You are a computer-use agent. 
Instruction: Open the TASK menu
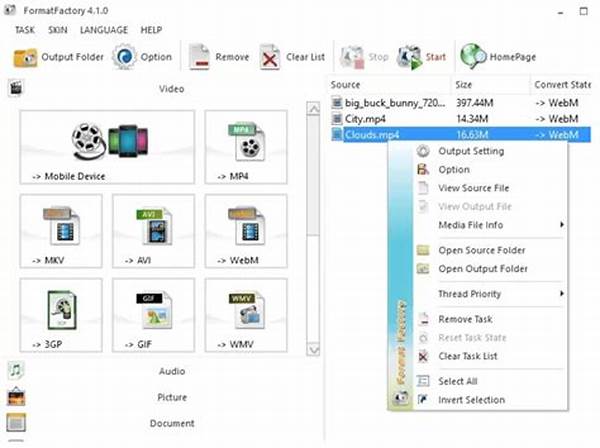click(25, 30)
